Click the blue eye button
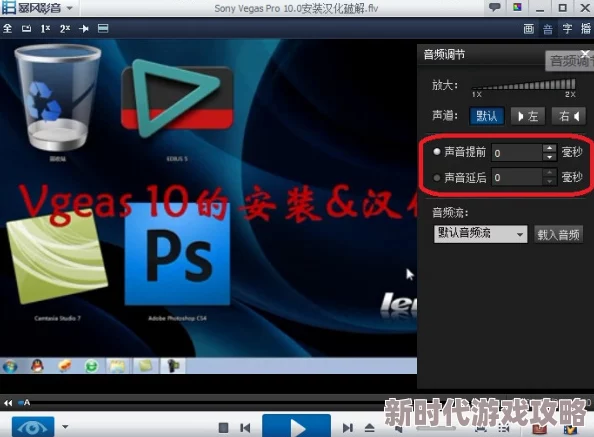Screen dimensions: 594x437 [x=33, y=427]
